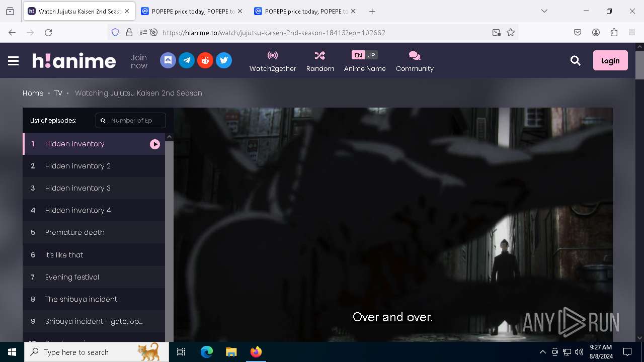Open the Community section
The width and height of the screenshot is (644, 362).
click(415, 61)
